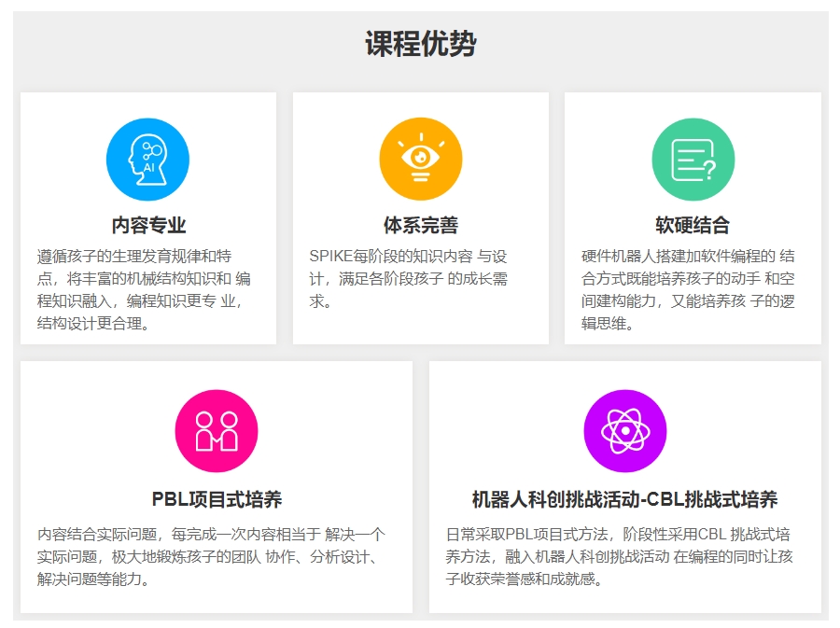The width and height of the screenshot is (840, 628).
Task: Click the description starting with 遵循孩子的生理发育规律
Action: [x=144, y=289]
